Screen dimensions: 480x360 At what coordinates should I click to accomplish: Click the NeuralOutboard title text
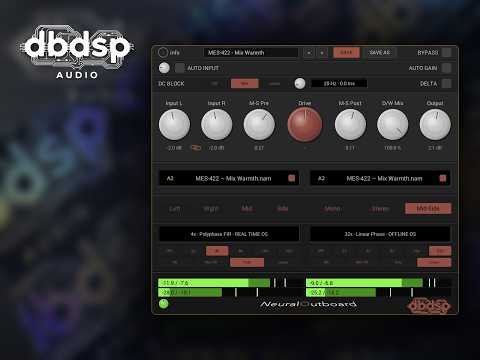(x=308, y=304)
